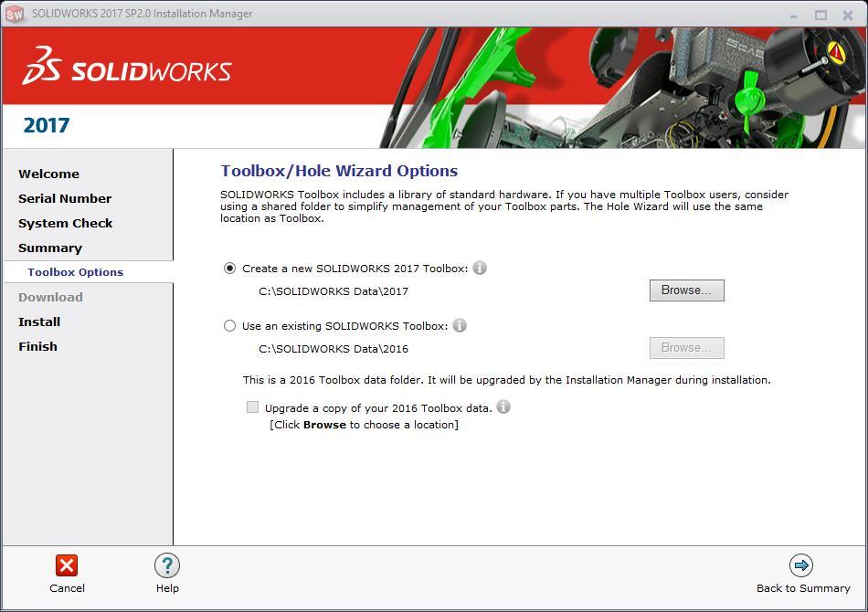Viewport: 868px width, 612px height.
Task: Open Help with the question mark icon
Action: 167,565
